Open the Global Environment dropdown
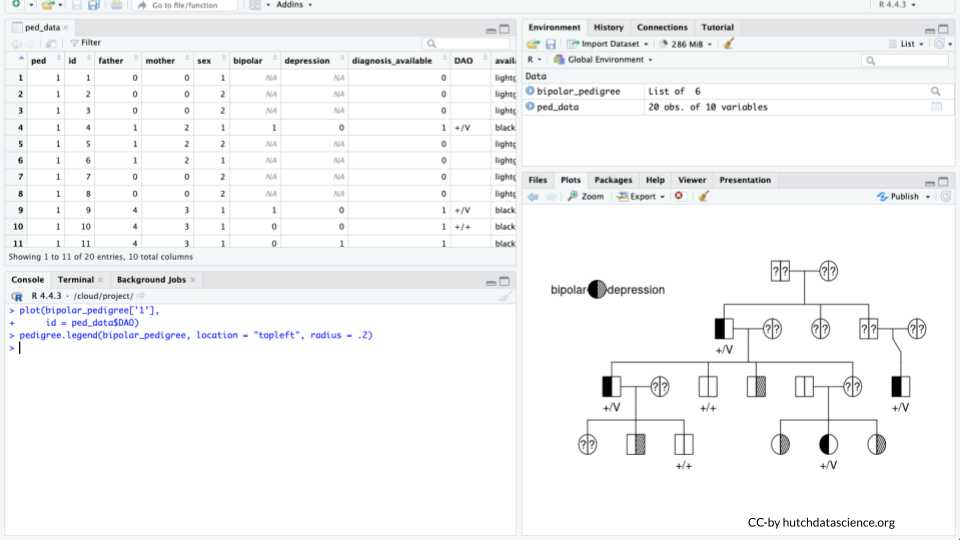 click(x=603, y=59)
